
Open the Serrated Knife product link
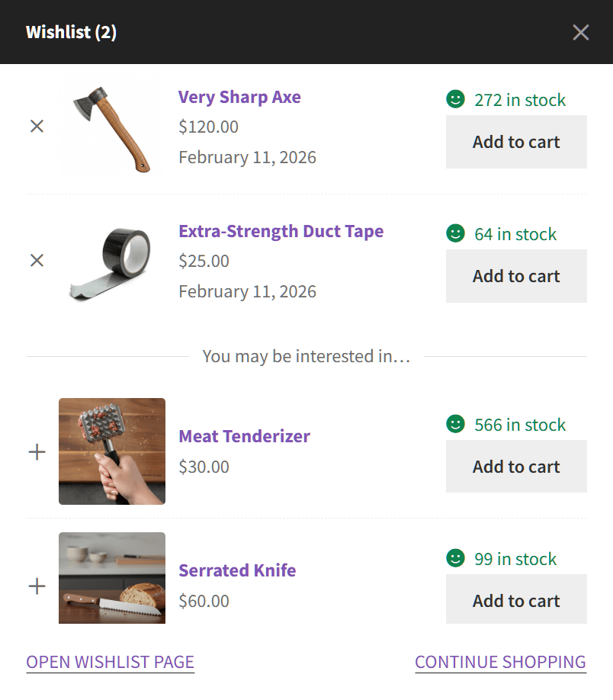pyautogui.click(x=236, y=570)
